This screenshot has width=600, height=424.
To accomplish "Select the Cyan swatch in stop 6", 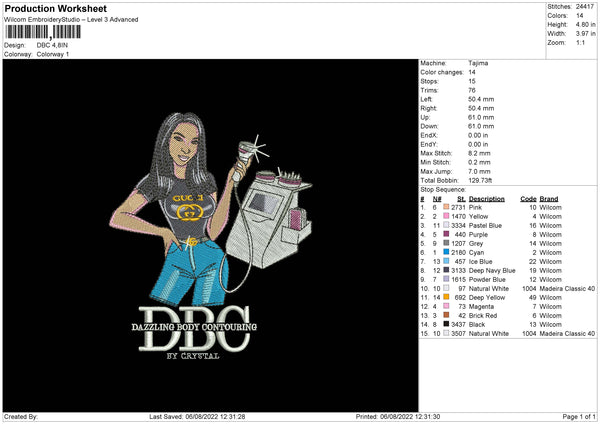I will [x=444, y=252].
